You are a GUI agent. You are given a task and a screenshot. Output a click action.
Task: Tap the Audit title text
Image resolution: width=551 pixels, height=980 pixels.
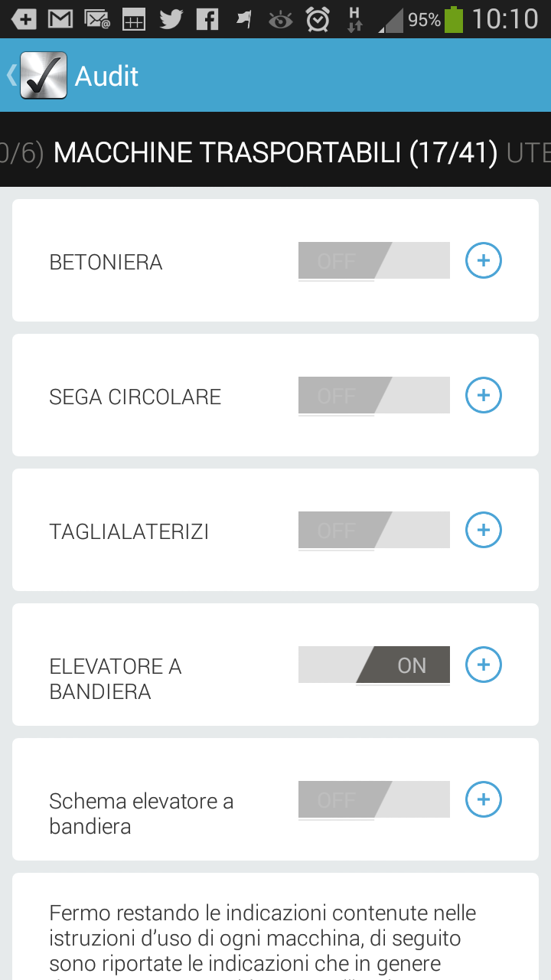[x=107, y=76]
